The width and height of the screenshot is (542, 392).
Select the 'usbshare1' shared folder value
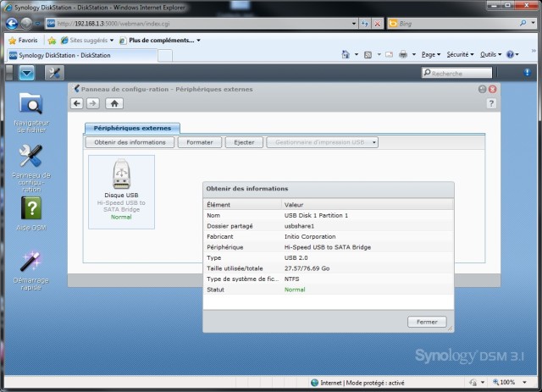(299, 226)
